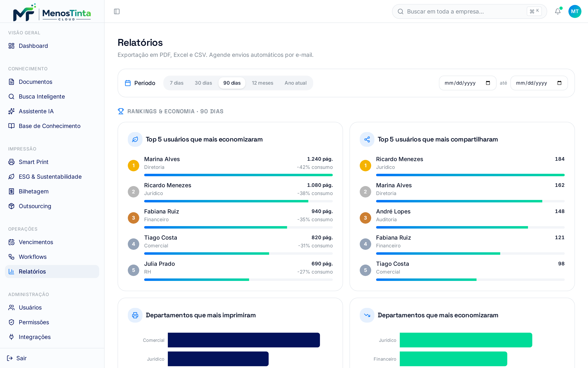The image size is (588, 368).
Task: Select the 30 dias period
Action: pos(203,83)
